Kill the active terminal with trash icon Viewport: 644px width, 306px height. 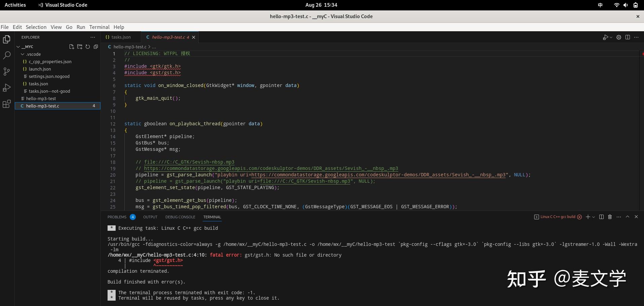point(610,217)
